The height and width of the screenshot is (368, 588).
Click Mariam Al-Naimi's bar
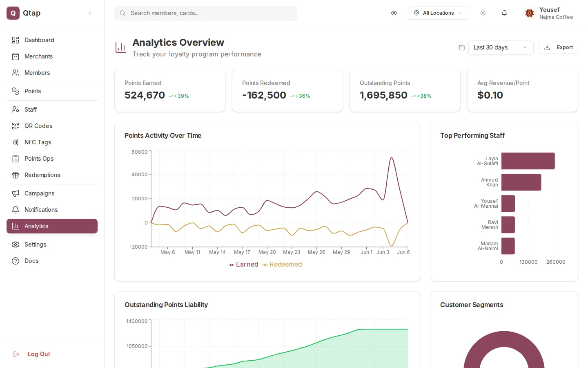[508, 246]
